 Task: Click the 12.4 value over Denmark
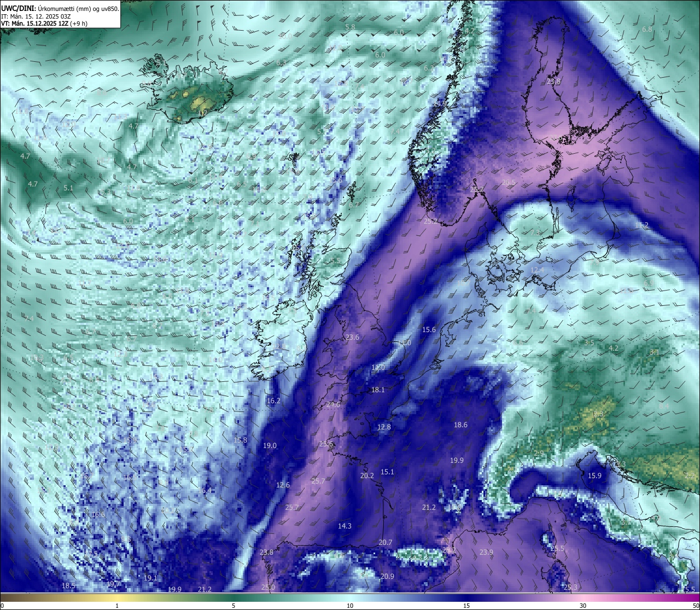pos(538,270)
